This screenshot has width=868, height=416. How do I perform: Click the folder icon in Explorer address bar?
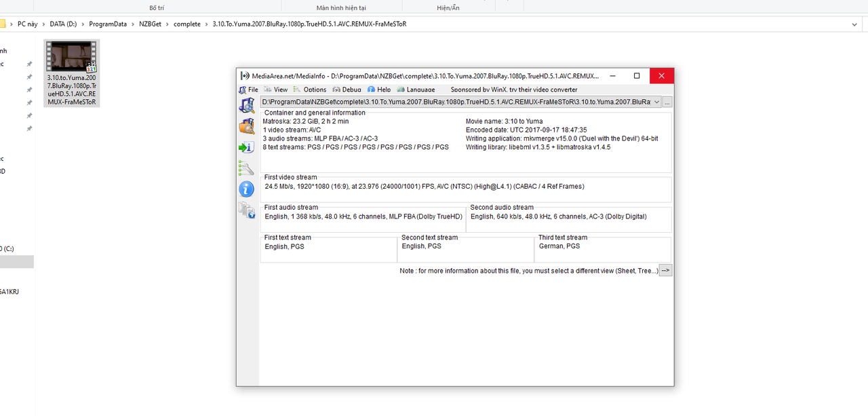(x=2, y=24)
